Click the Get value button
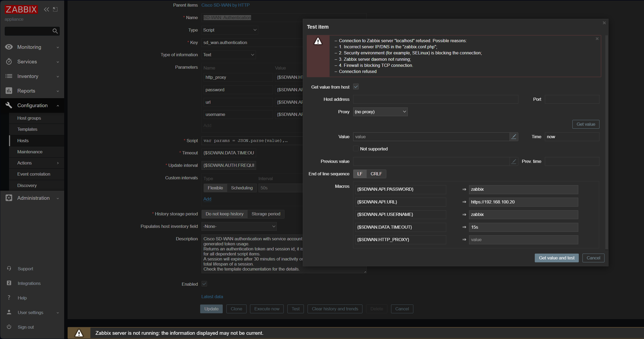 (586, 124)
